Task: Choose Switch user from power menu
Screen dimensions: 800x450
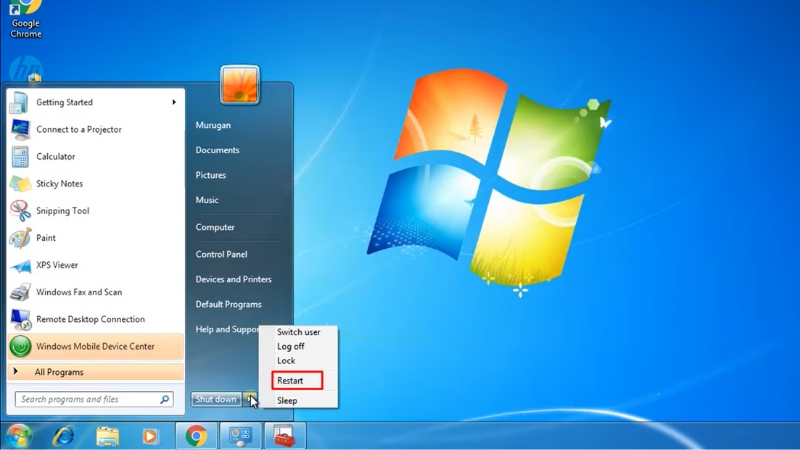Action: [298, 332]
